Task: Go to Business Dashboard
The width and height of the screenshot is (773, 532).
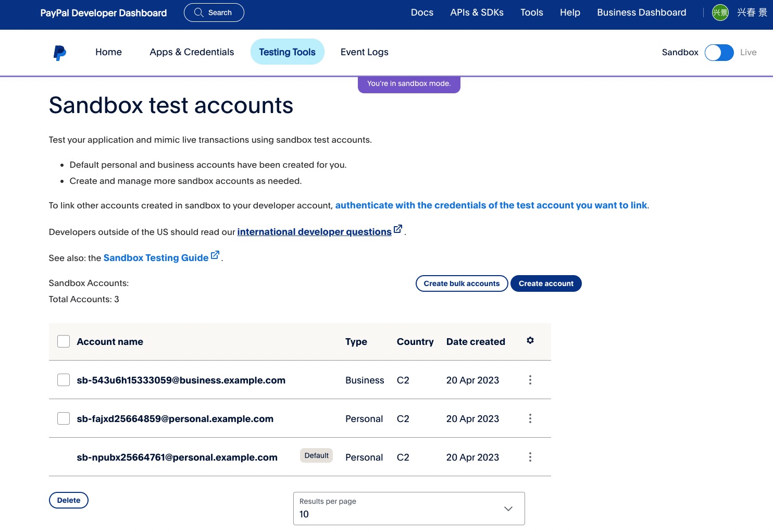Action: pyautogui.click(x=642, y=13)
